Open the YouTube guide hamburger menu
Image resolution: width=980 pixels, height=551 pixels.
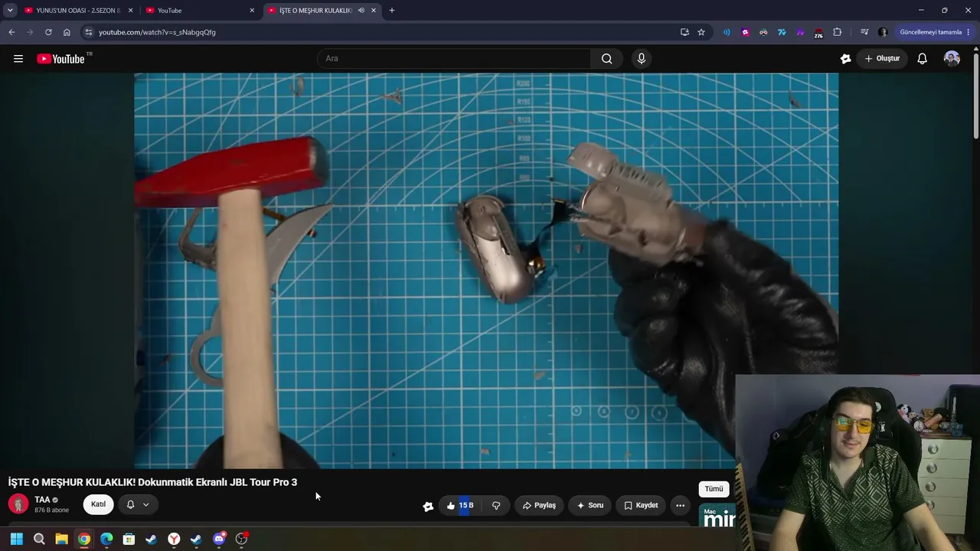click(x=18, y=59)
